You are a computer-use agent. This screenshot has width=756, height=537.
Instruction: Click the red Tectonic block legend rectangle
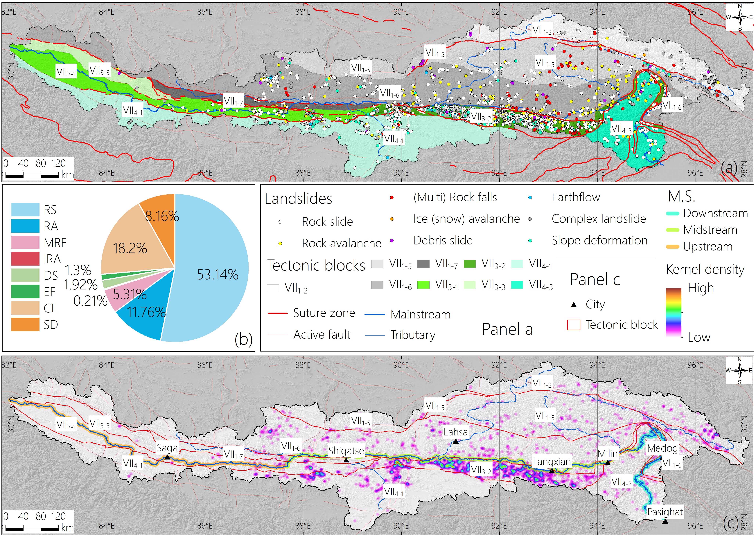[574, 325]
